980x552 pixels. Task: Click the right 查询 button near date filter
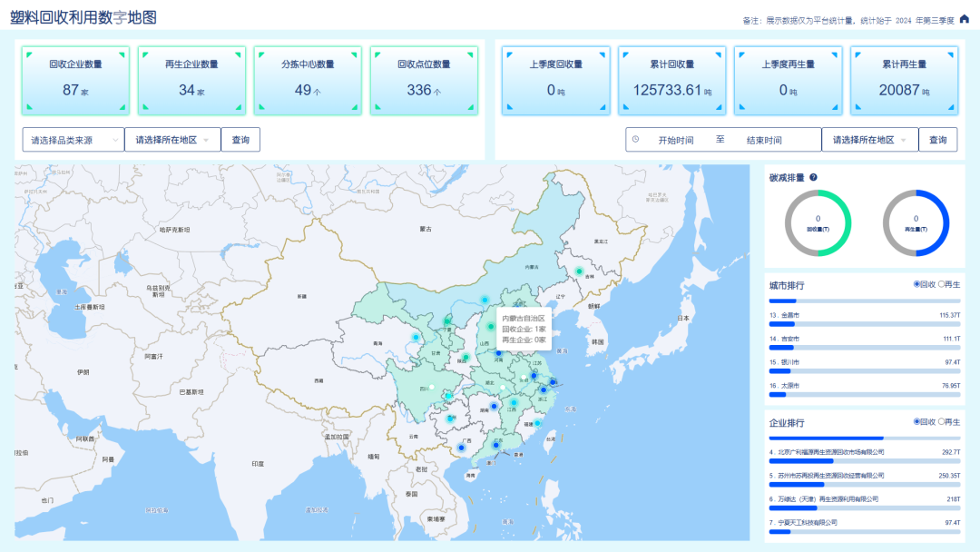click(938, 140)
